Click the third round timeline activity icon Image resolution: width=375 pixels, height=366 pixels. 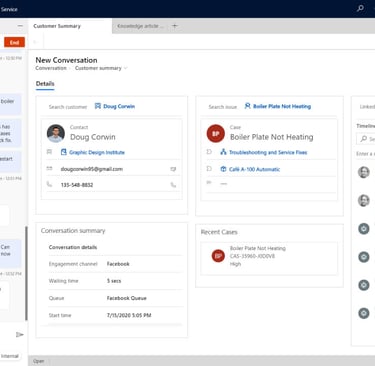pos(364,285)
